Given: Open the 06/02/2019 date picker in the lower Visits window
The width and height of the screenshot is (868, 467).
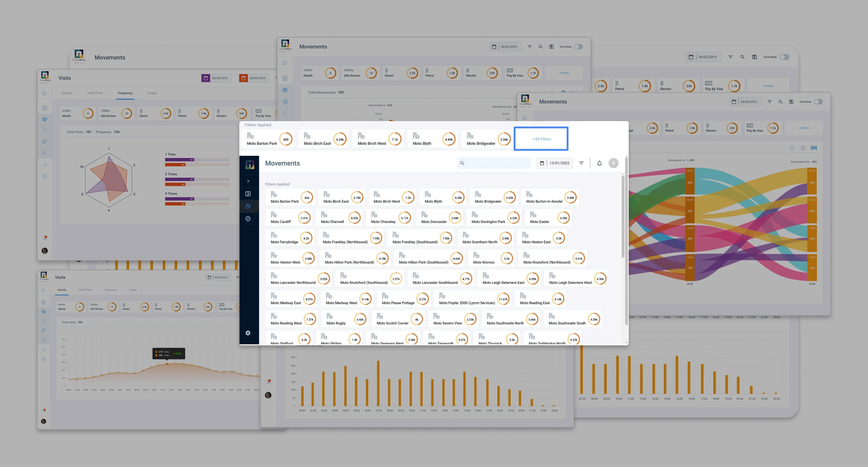Looking at the screenshot, I should click(218, 277).
